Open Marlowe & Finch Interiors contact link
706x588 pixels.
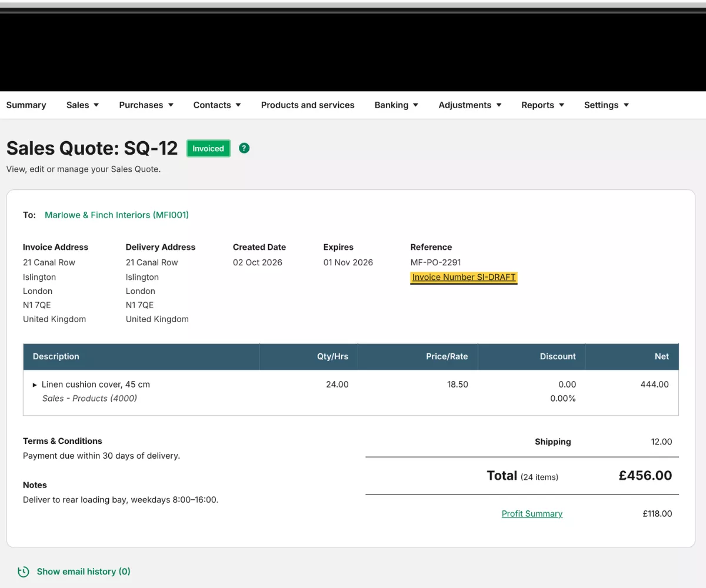116,215
